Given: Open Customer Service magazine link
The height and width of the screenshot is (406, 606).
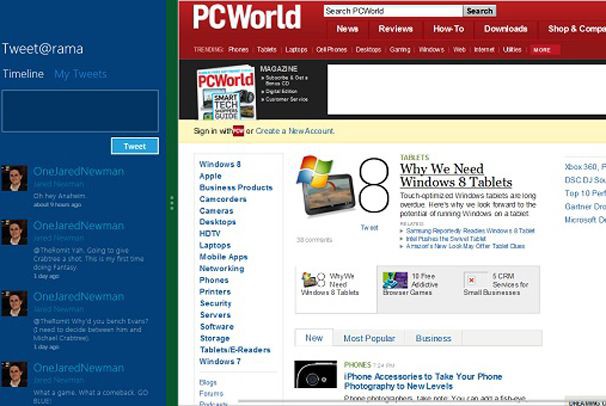Looking at the screenshot, I should pyautogui.click(x=286, y=99).
